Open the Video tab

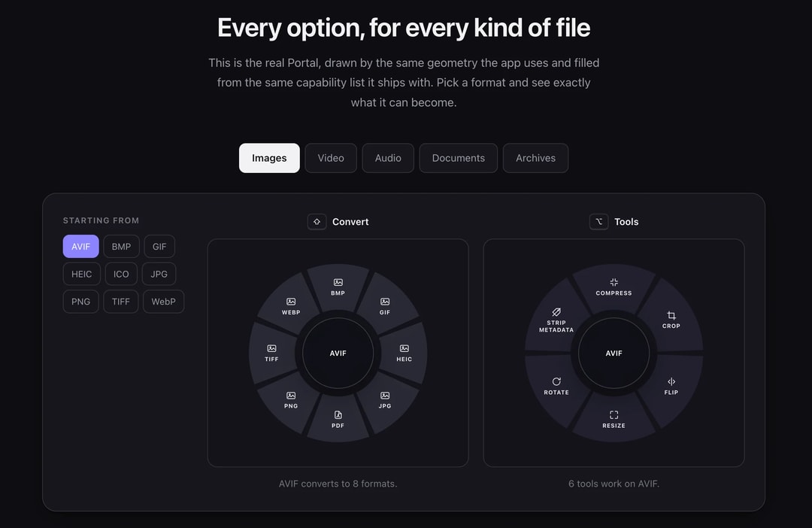pos(331,158)
